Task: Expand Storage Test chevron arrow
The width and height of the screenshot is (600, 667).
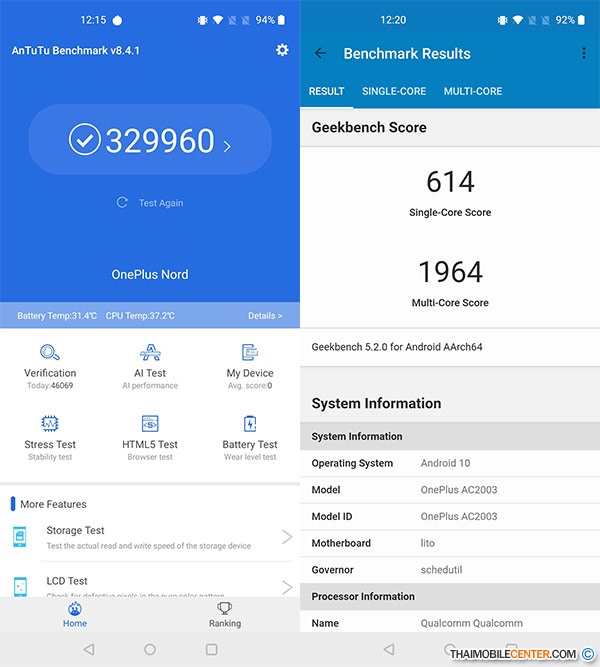Action: pyautogui.click(x=286, y=537)
